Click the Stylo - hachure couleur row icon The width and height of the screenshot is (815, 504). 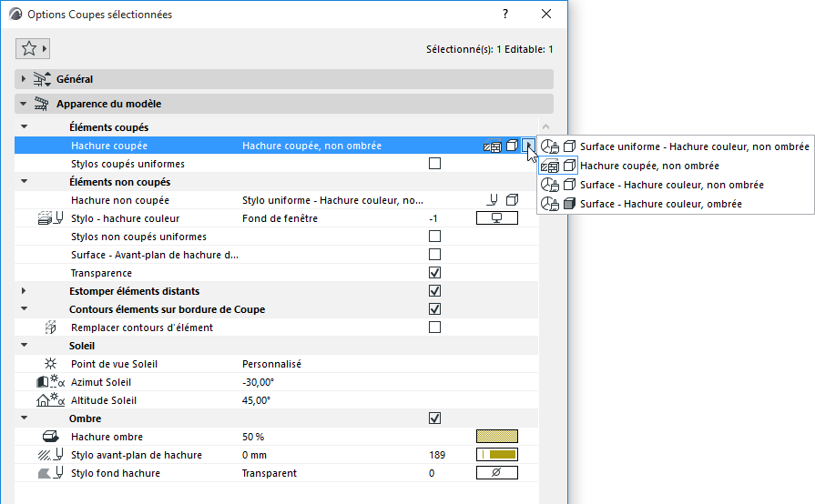point(50,218)
